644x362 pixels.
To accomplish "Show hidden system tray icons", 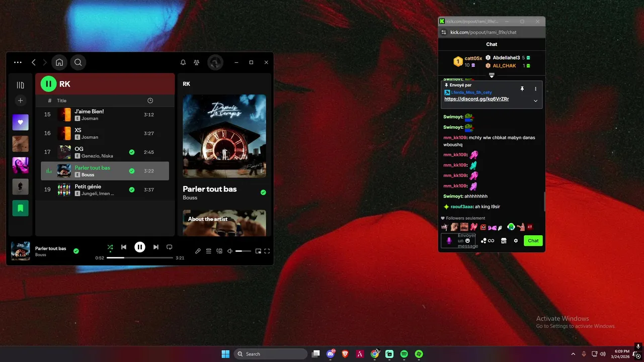I will pos(573,354).
